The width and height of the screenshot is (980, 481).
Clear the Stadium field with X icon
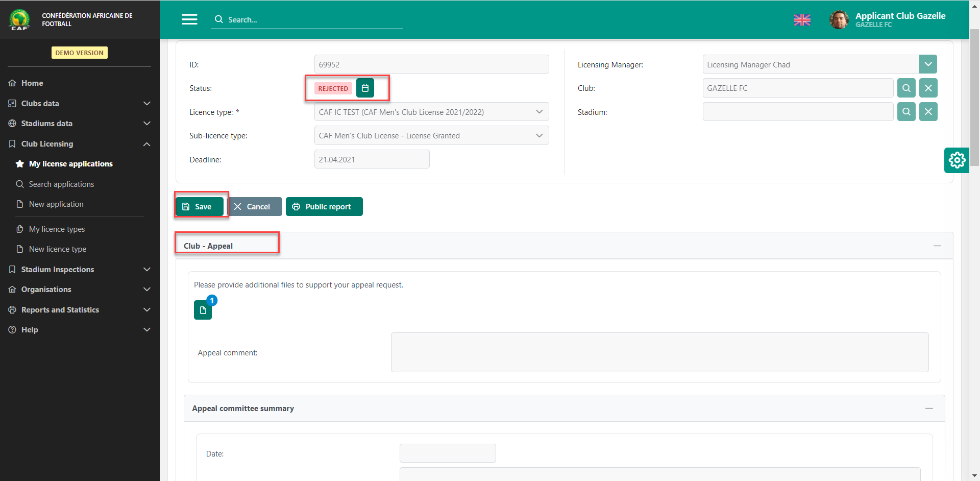(928, 112)
